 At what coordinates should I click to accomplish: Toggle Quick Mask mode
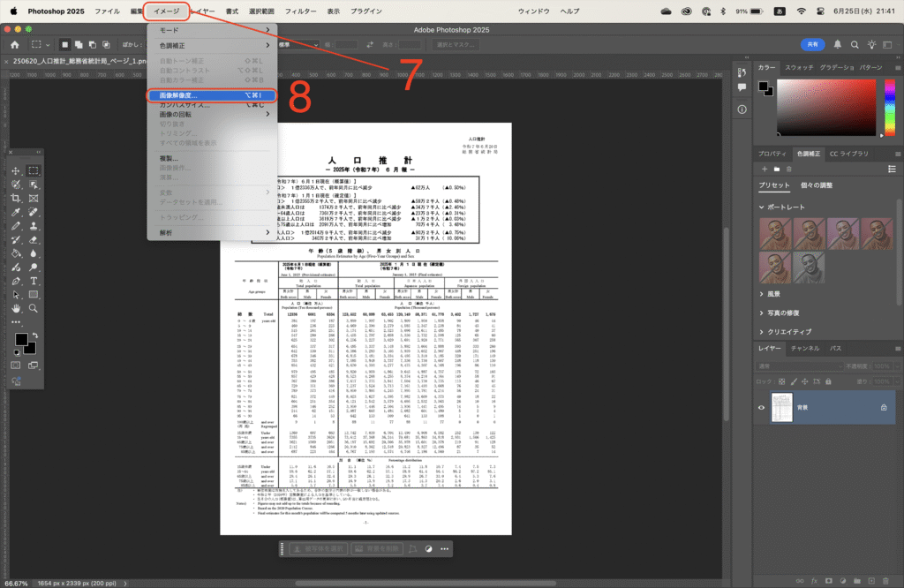[x=16, y=366]
